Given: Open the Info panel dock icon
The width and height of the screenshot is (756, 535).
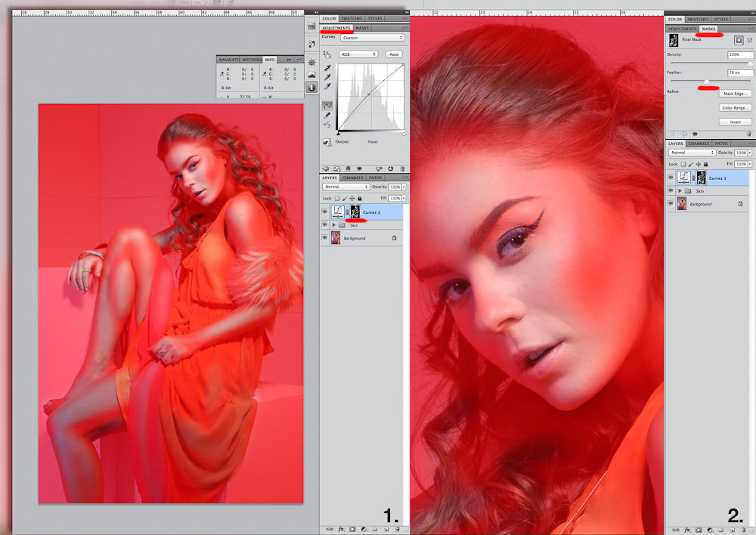Looking at the screenshot, I should [311, 87].
